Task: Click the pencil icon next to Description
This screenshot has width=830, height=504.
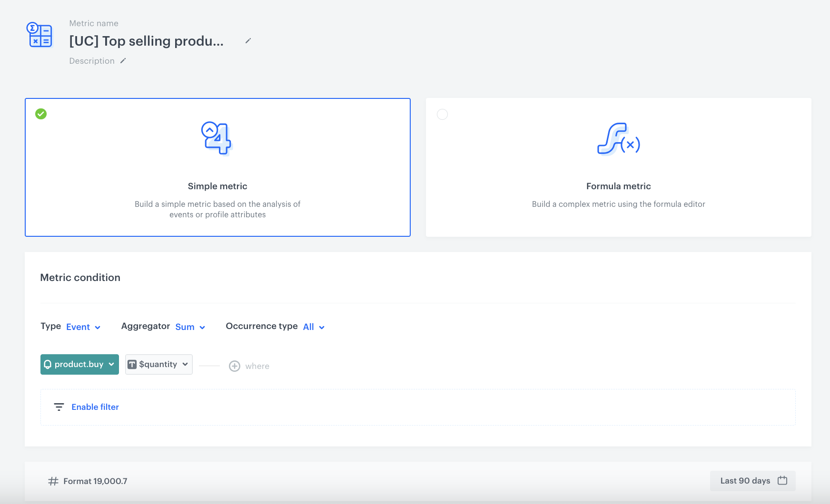Action: click(123, 61)
